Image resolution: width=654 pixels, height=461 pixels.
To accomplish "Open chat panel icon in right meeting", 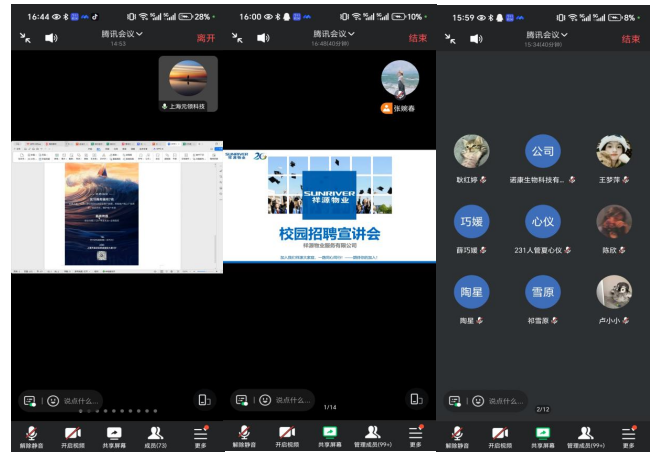I will (455, 400).
